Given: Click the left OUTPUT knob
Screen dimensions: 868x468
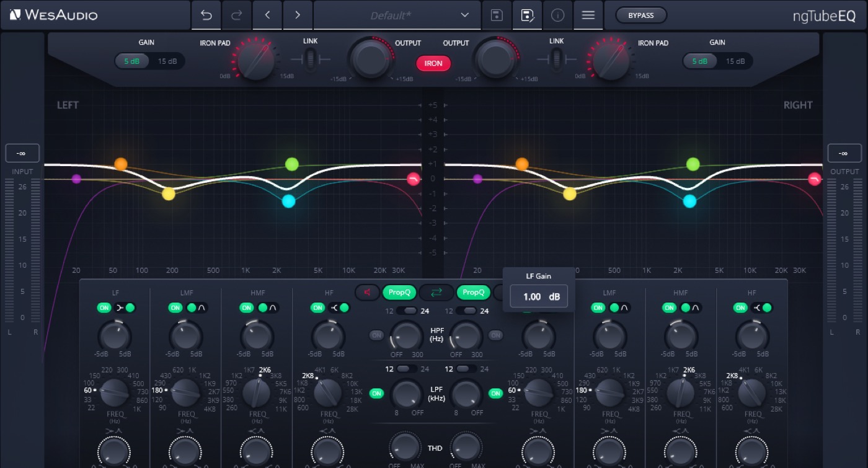Looking at the screenshot, I should tap(371, 60).
